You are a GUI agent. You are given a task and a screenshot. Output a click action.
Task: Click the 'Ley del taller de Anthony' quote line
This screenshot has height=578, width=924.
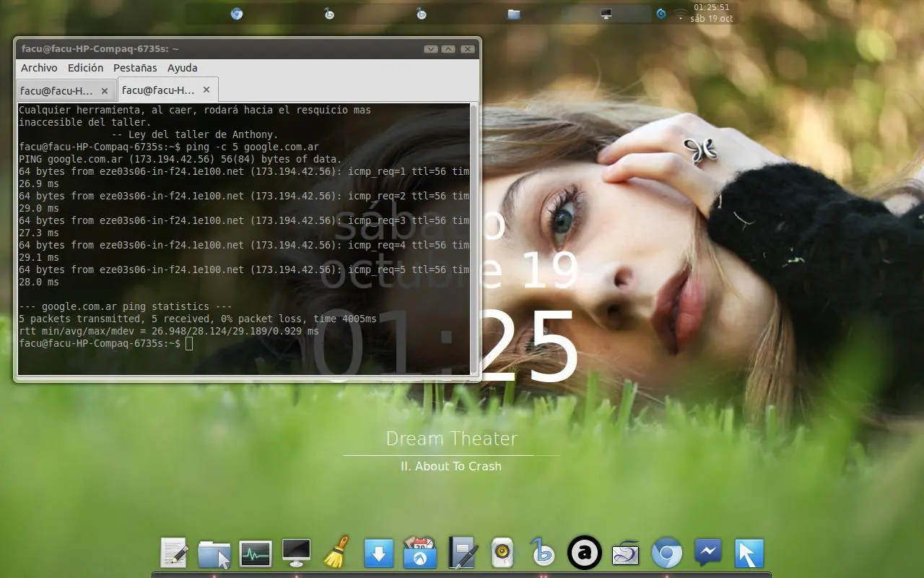195,134
